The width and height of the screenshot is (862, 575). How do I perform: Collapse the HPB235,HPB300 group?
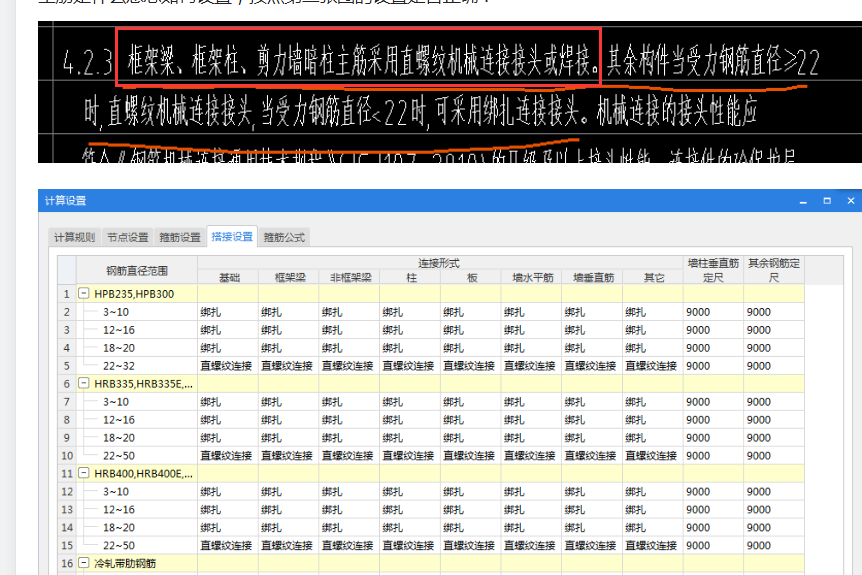tap(84, 294)
